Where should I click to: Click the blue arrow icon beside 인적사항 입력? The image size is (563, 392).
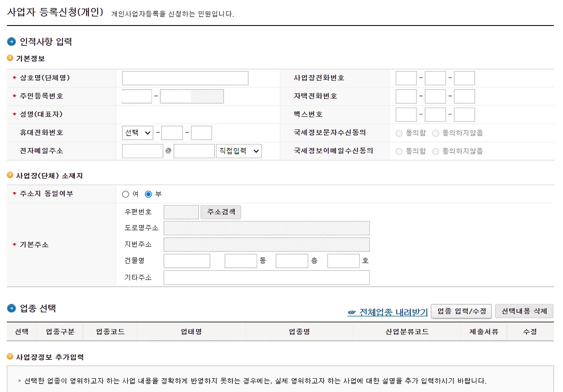tap(11, 41)
